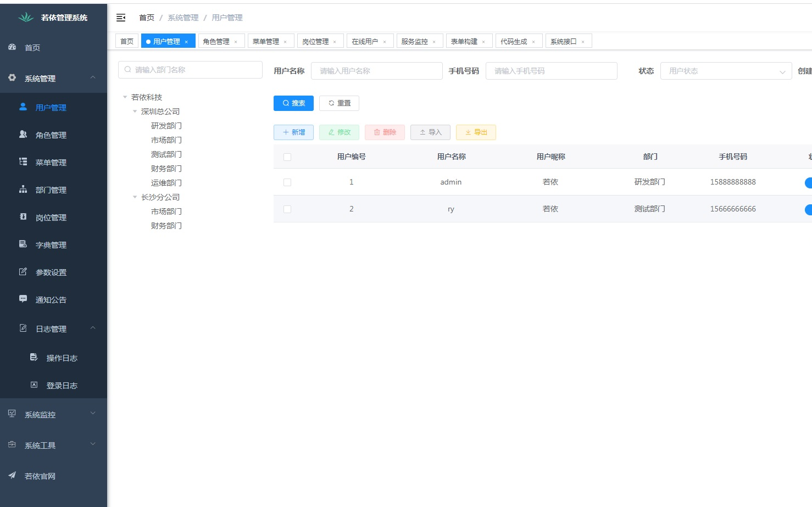Click the 日志管理 log icon
The width and height of the screenshot is (812, 507).
tap(23, 328)
